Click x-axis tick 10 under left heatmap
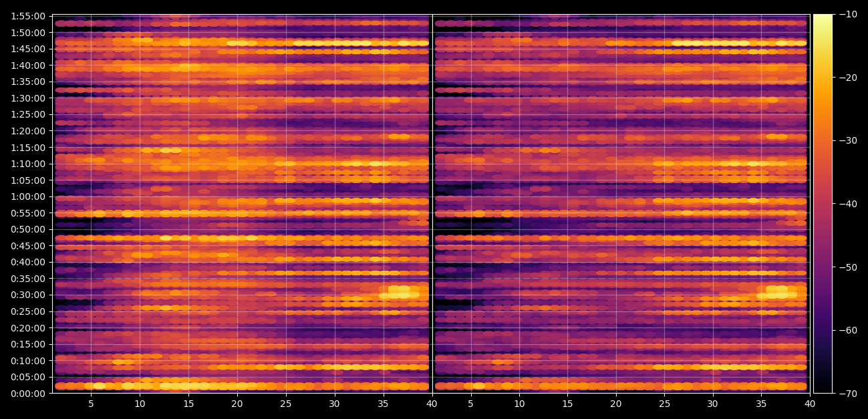The height and width of the screenshot is (419, 868). pyautogui.click(x=140, y=404)
